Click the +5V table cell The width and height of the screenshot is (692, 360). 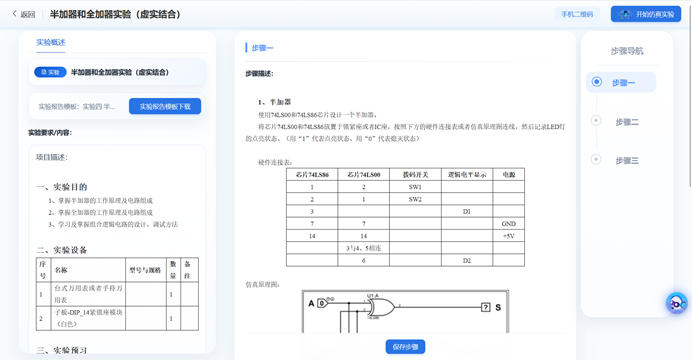(508, 236)
